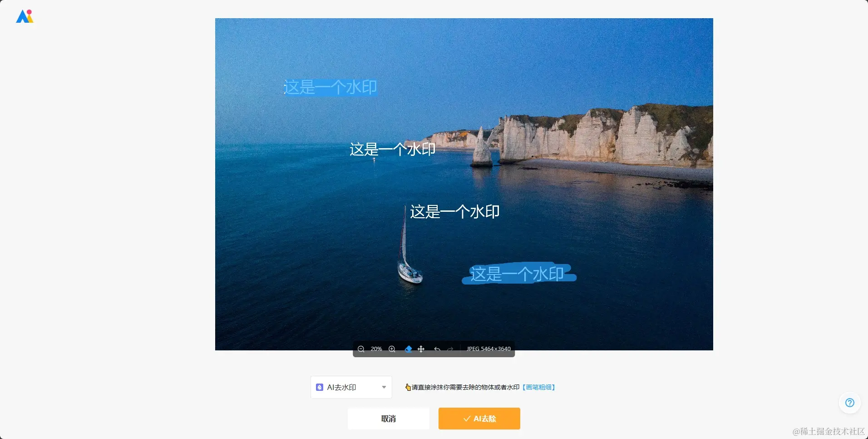
Task: Activate the blue eraser/smear tool
Action: 408,349
